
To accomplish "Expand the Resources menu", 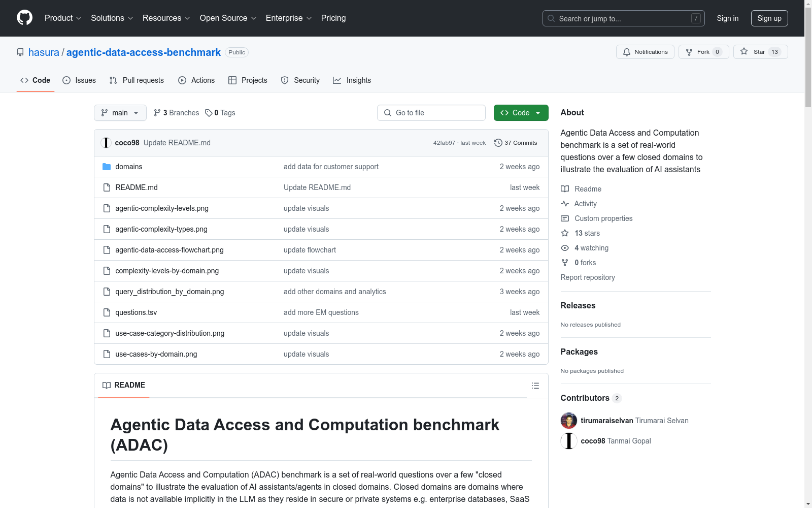I will [166, 18].
